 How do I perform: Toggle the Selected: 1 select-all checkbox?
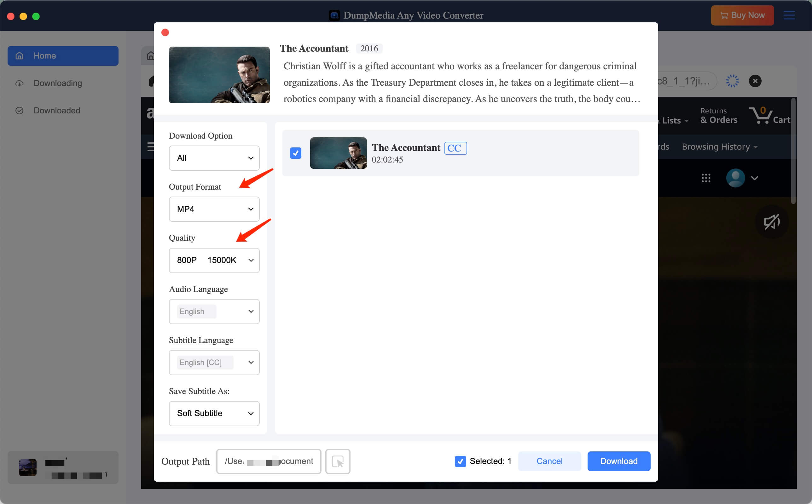(460, 461)
